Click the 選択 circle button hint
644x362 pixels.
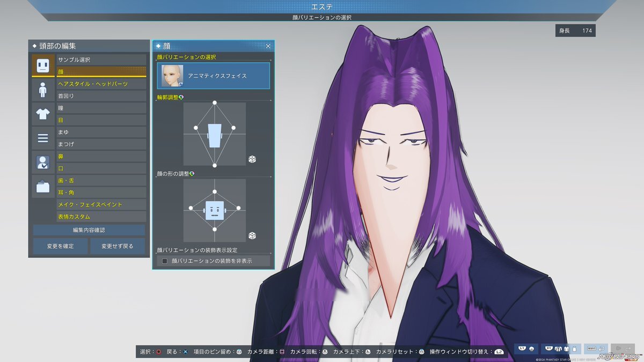pyautogui.click(x=150, y=352)
